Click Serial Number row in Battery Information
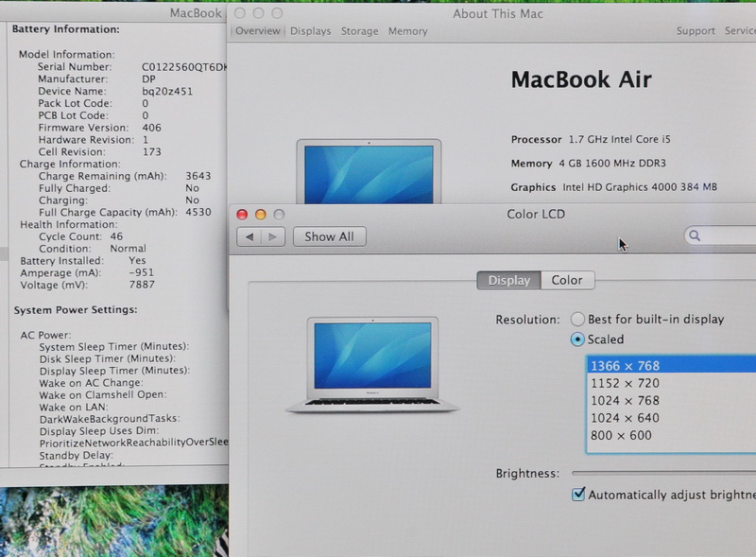 coord(131,66)
